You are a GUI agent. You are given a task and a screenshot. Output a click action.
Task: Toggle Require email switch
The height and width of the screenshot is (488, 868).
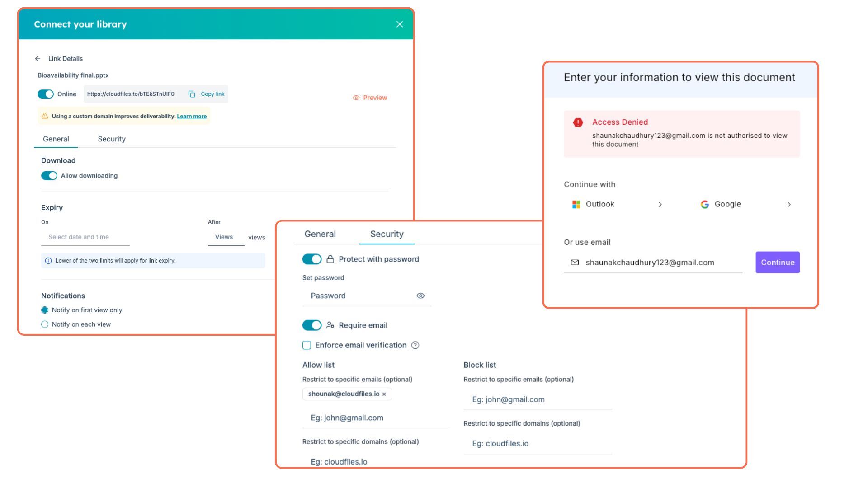pyautogui.click(x=312, y=325)
